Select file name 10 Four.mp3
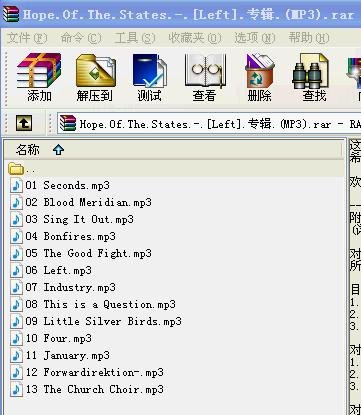361x415 pixels. [59, 338]
